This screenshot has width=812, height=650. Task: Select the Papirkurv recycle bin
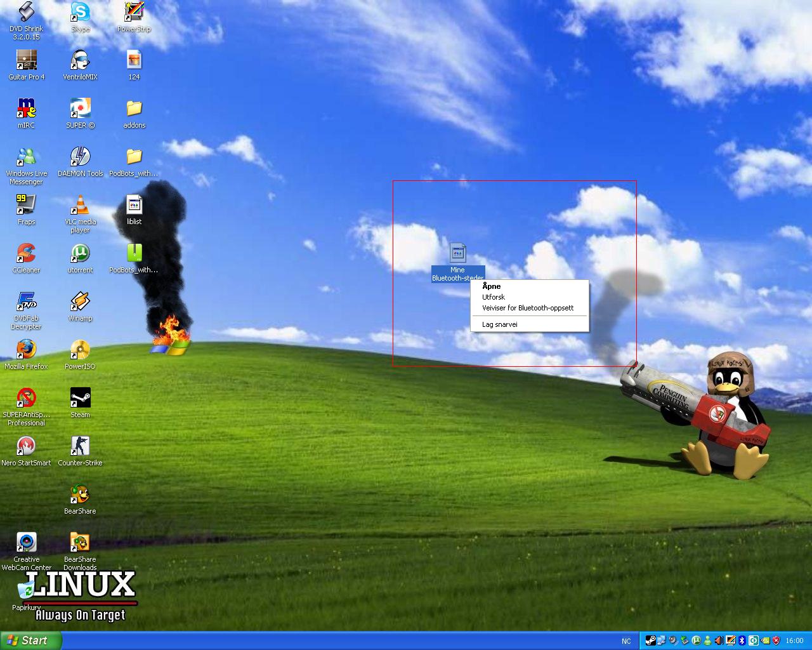[26, 596]
